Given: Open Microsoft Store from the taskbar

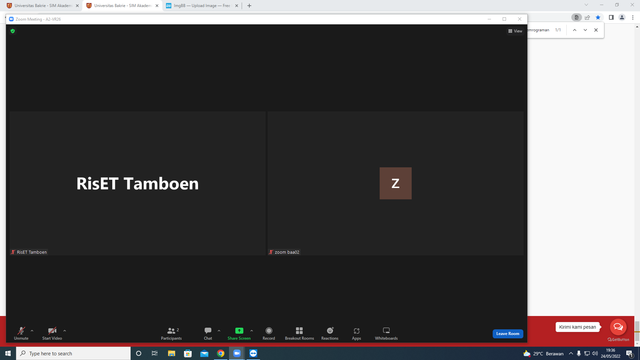Looking at the screenshot, I should tap(188, 353).
